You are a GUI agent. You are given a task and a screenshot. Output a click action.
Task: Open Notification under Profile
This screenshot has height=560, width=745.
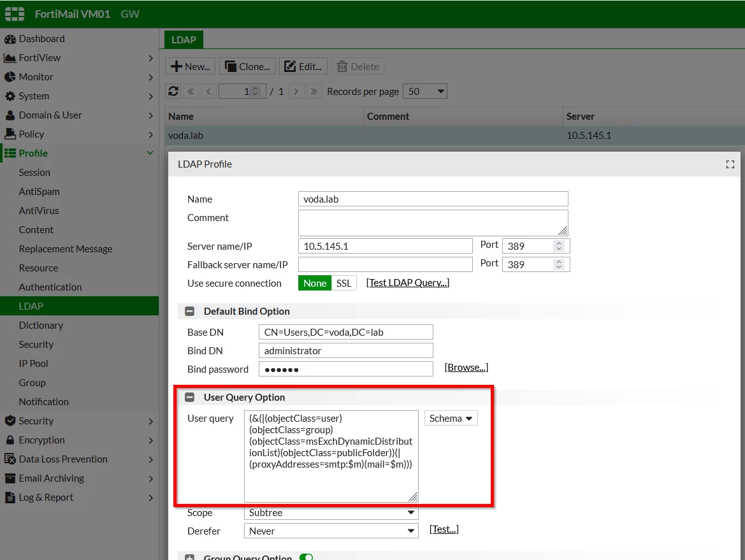click(x=44, y=402)
